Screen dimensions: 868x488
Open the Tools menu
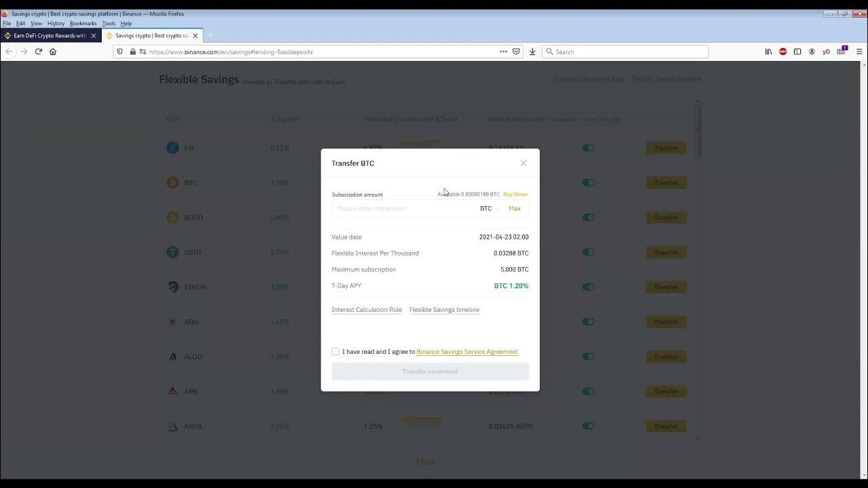tap(108, 24)
